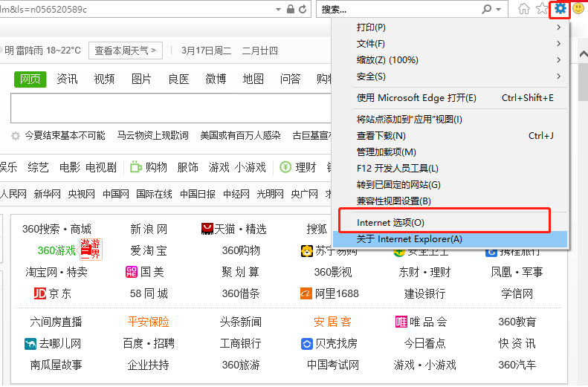Open the 京东 (JD) site shortcut

point(53,293)
